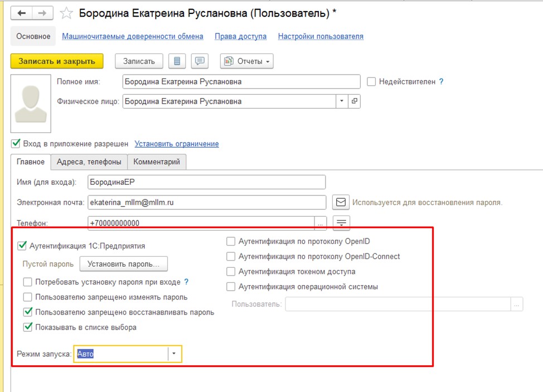The image size is (543, 392).
Task: Open Права доступа
Action: coord(241,36)
